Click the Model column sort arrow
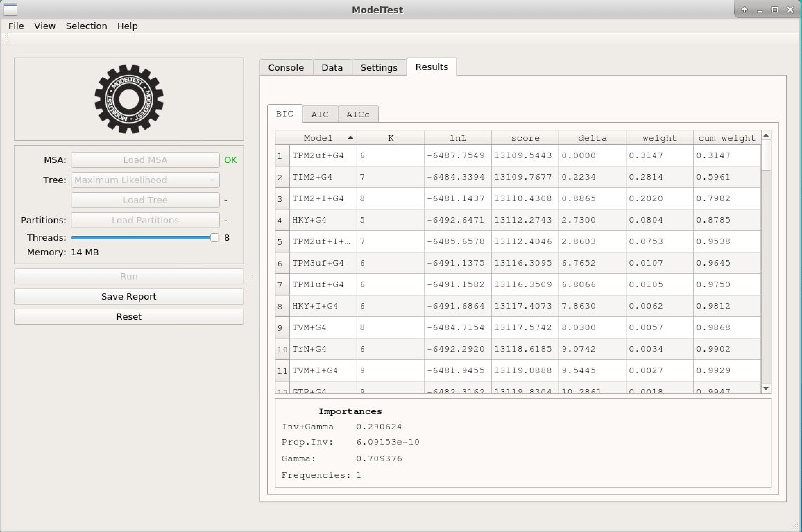 [350, 138]
